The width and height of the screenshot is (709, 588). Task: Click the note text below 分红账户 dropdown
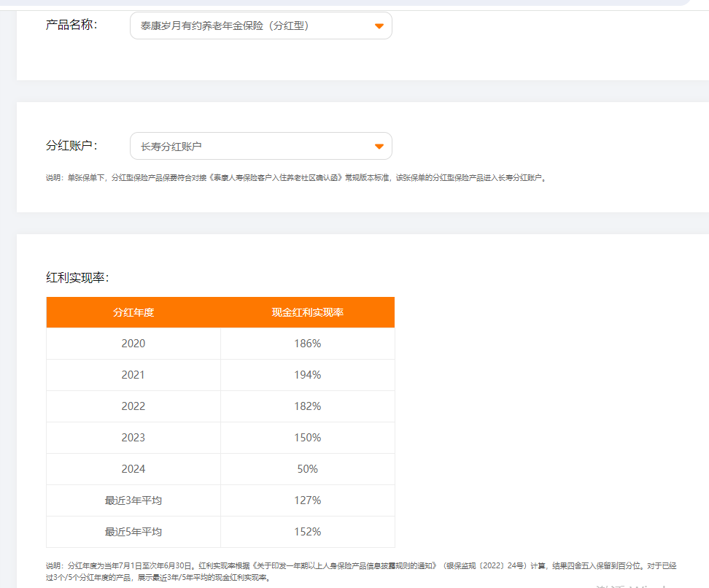[295, 178]
